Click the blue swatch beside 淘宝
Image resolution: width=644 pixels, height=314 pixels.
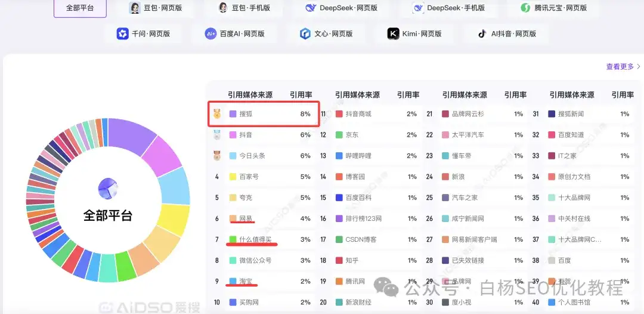(x=233, y=281)
